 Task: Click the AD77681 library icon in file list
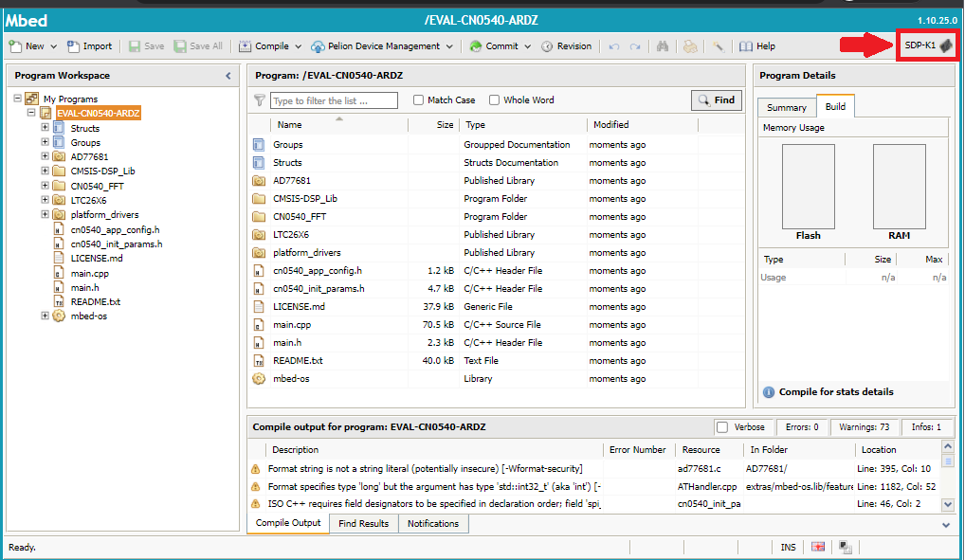click(x=259, y=181)
